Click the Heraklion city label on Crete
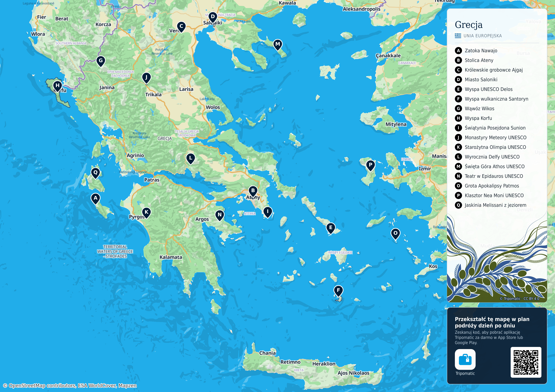 [x=324, y=364]
